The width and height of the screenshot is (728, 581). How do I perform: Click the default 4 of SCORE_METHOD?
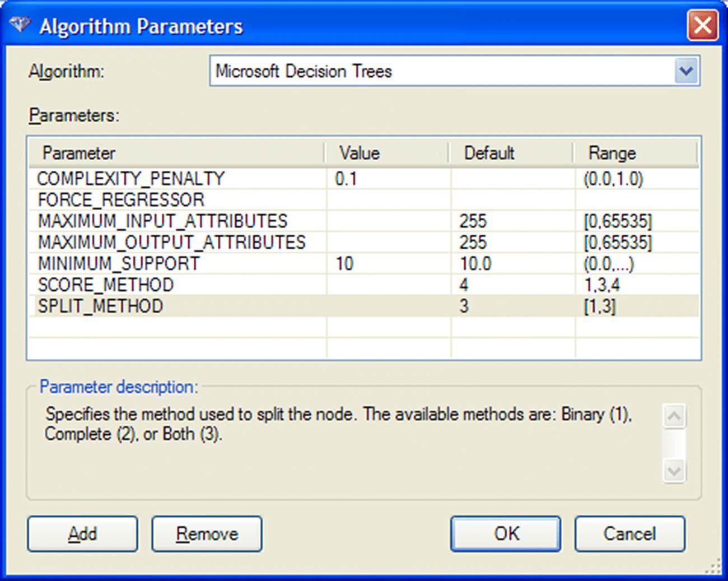point(513,285)
